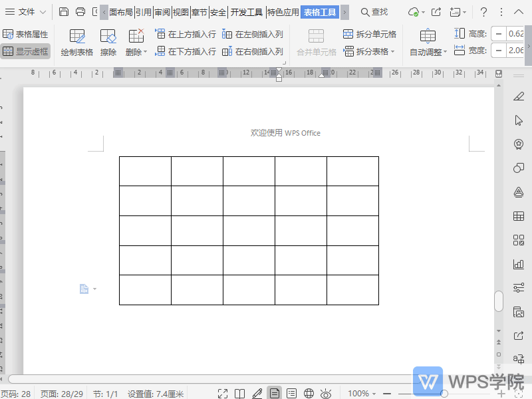532x399 pixels.
Task: Toggle Show Gridlines (显示虚框)
Action: point(25,51)
